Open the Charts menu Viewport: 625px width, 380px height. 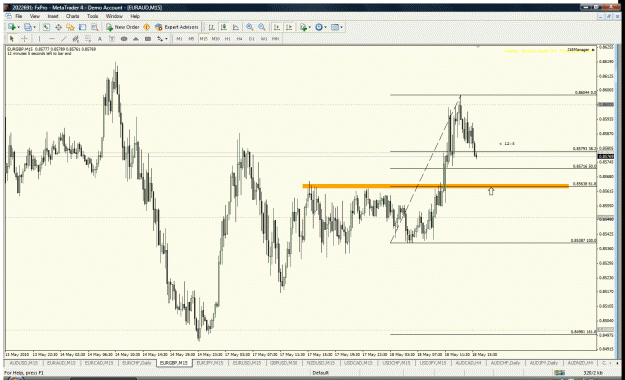pos(73,16)
